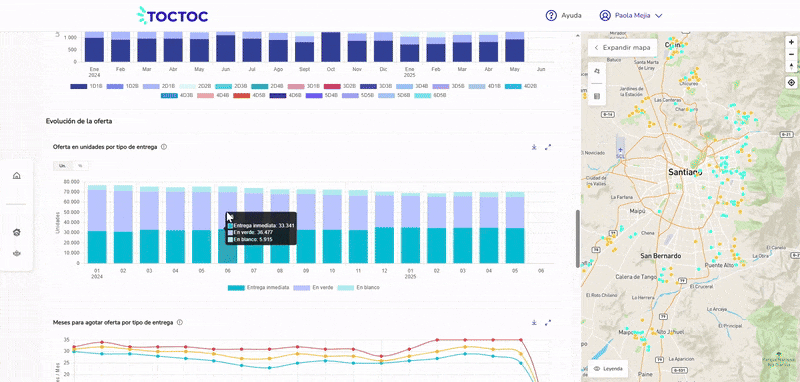Toggle 2D1B legend series
800x382 pixels.
click(x=159, y=86)
